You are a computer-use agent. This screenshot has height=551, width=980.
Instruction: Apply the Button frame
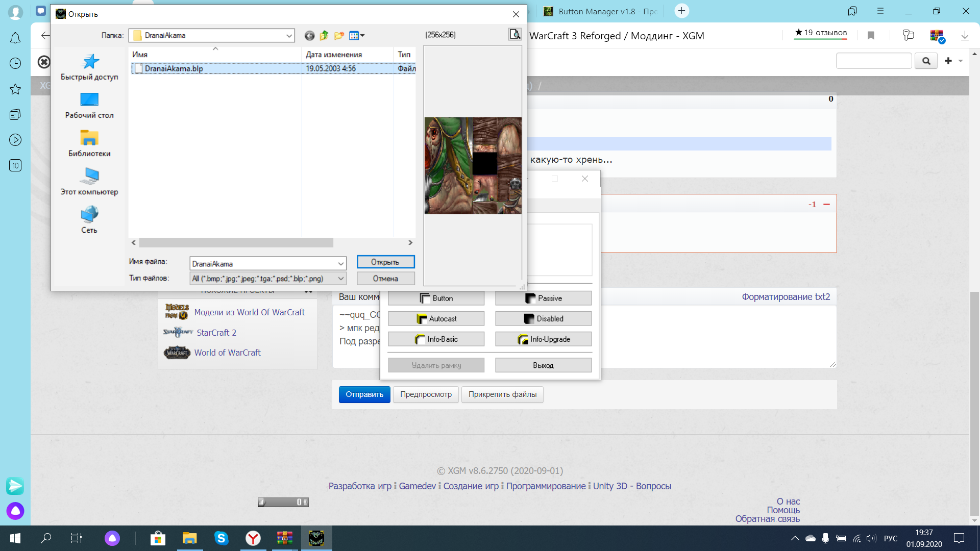pos(436,298)
